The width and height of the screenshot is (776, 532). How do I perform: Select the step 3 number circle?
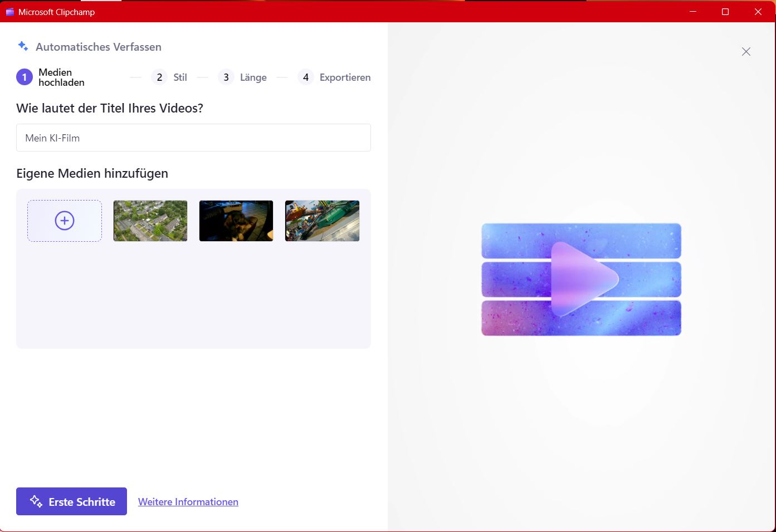pyautogui.click(x=226, y=77)
